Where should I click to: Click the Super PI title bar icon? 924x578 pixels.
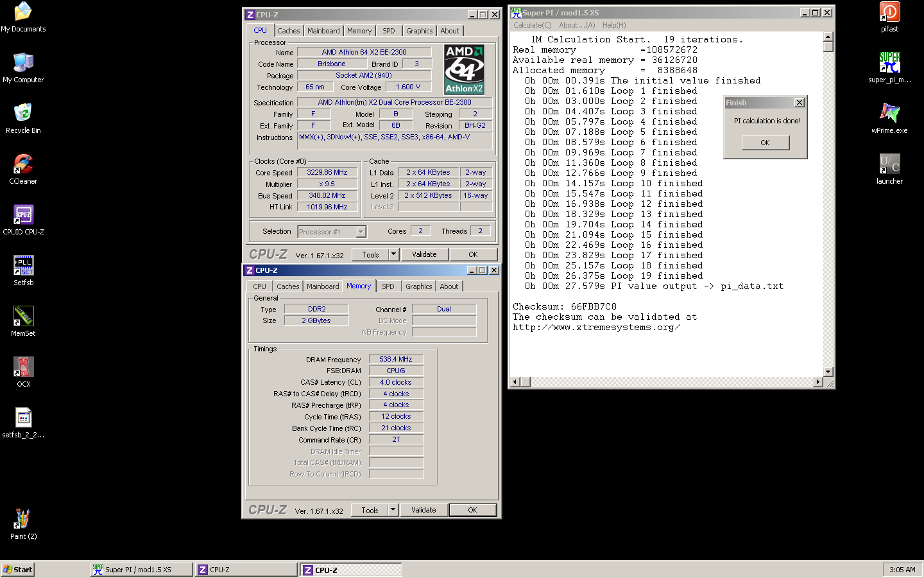click(x=516, y=12)
